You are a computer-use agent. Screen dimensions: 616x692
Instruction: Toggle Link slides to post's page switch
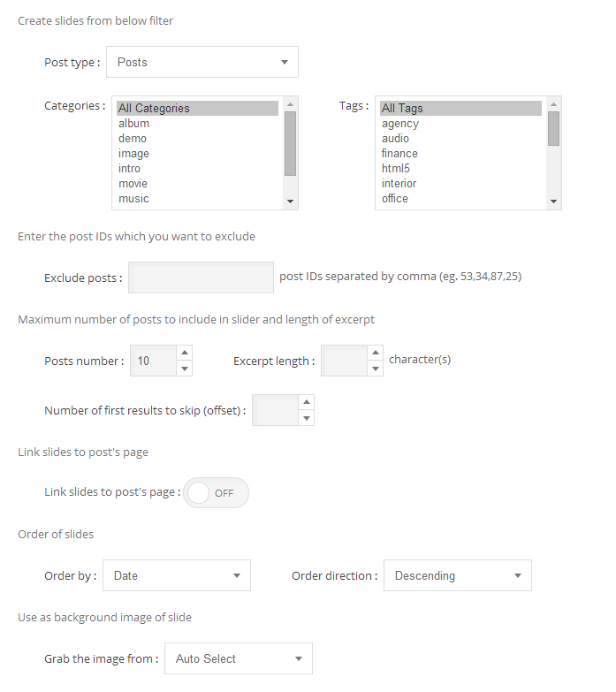tap(217, 493)
